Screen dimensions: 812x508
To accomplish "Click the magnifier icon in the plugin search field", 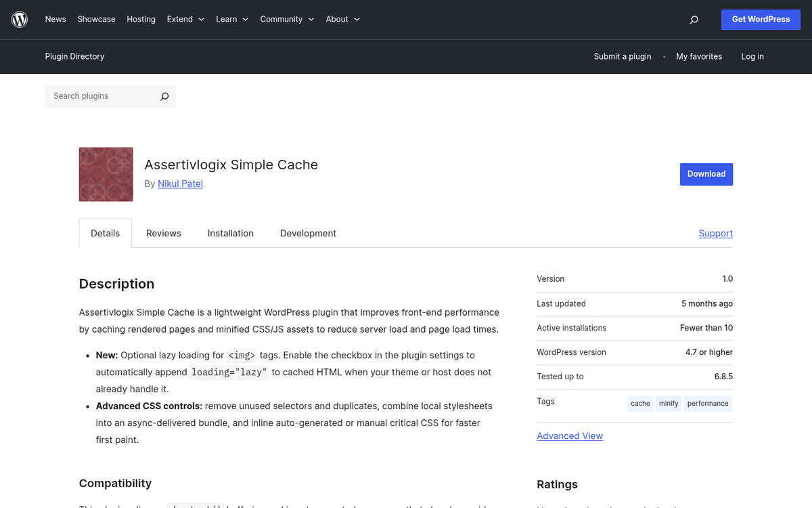I will (164, 96).
